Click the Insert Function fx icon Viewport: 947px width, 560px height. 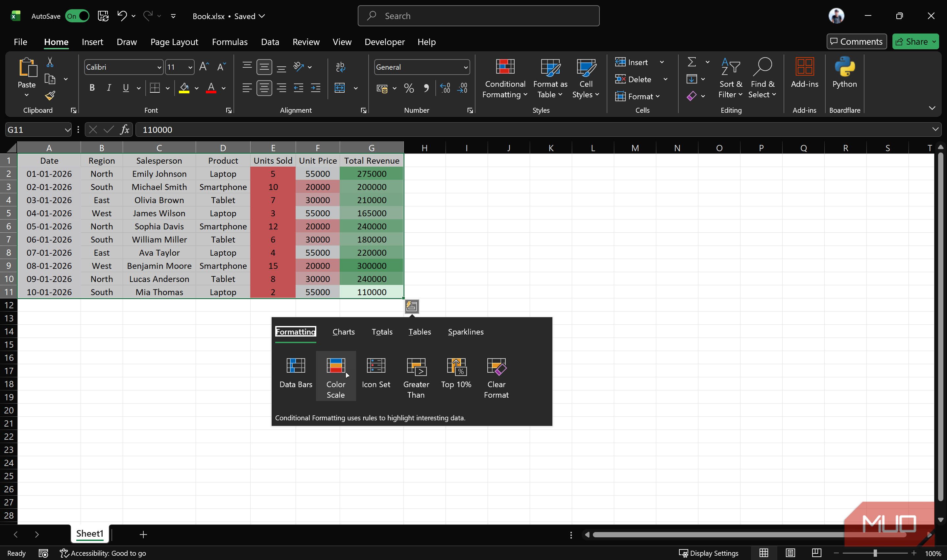(125, 130)
